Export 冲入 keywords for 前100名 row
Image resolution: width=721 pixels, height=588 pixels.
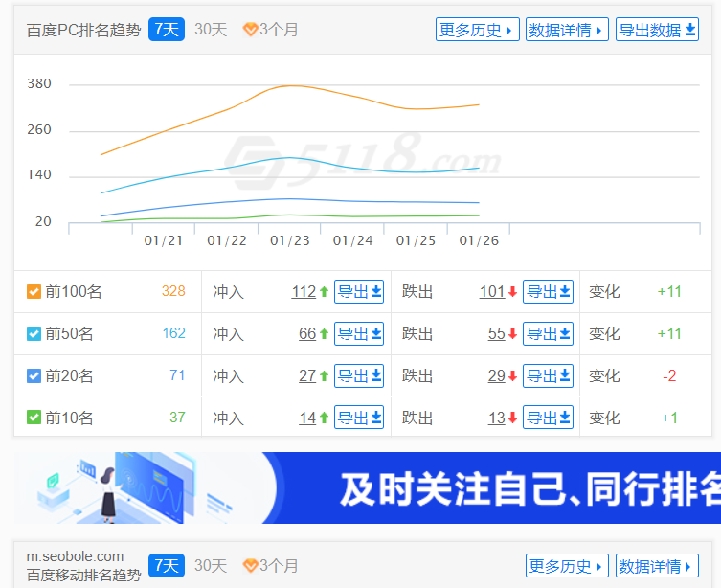tap(359, 291)
